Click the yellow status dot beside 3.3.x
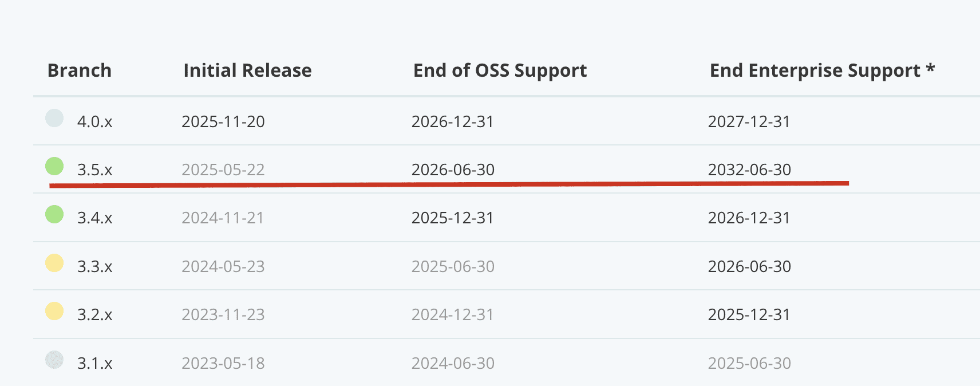This screenshot has width=980, height=386. coord(54,263)
